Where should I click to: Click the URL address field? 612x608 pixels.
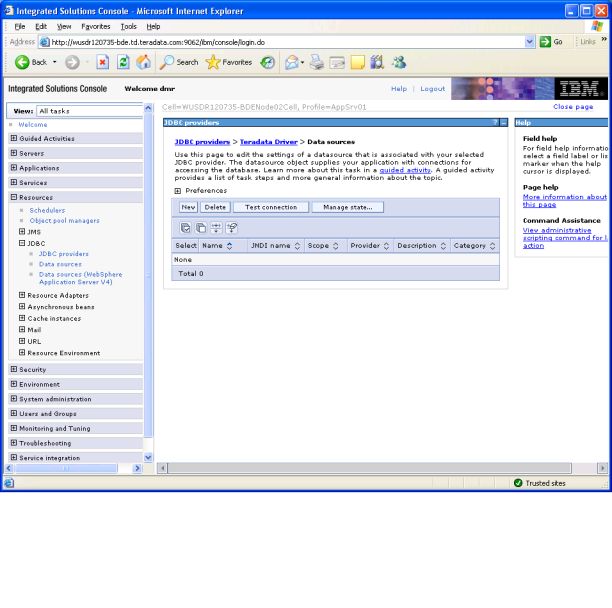287,42
